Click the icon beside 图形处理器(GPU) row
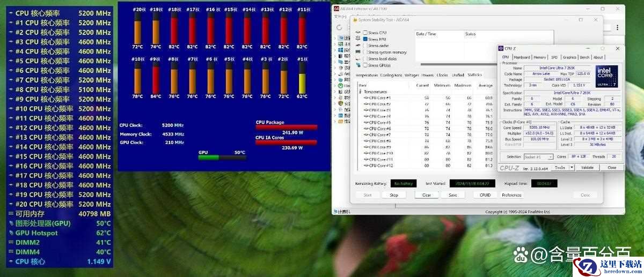Viewport: 644px width, 277px height. (11, 223)
